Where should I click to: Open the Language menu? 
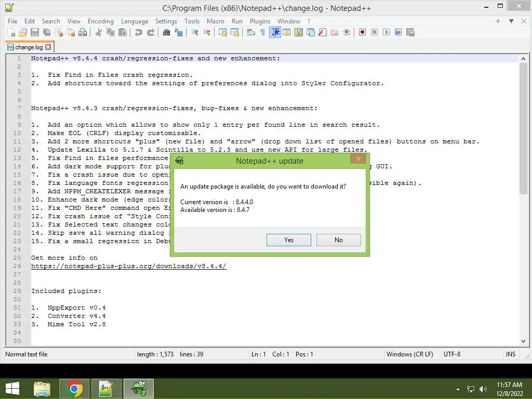pyautogui.click(x=135, y=21)
